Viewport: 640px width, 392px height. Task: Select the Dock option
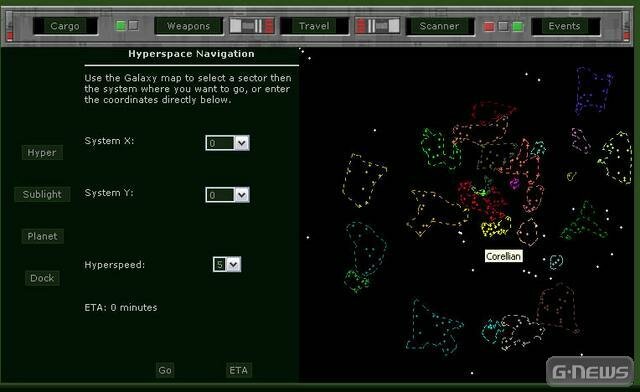pos(42,278)
